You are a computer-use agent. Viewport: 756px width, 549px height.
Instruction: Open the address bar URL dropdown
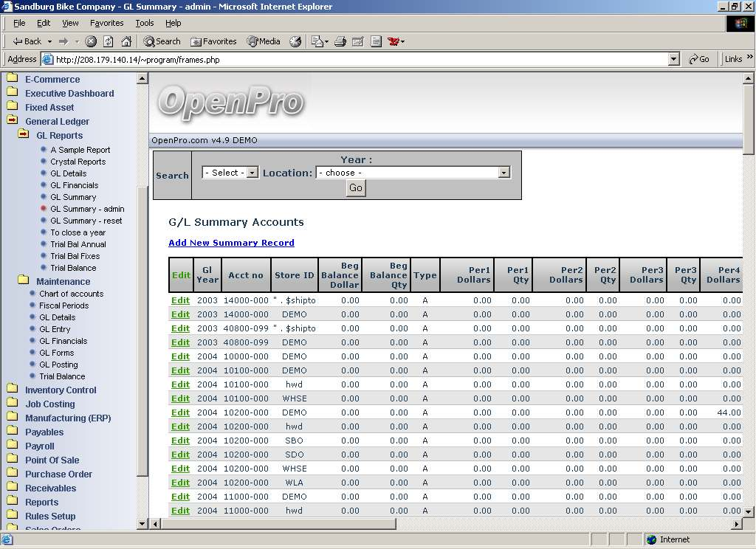click(x=673, y=59)
